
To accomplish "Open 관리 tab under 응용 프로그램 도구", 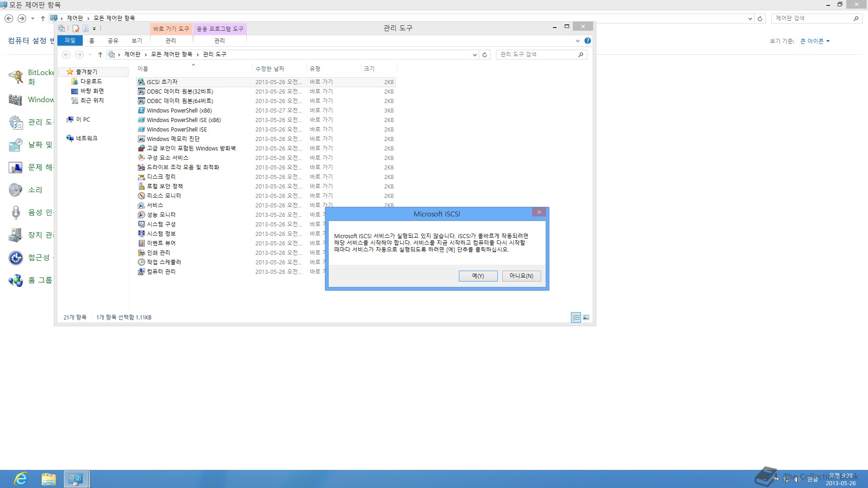I will click(220, 41).
